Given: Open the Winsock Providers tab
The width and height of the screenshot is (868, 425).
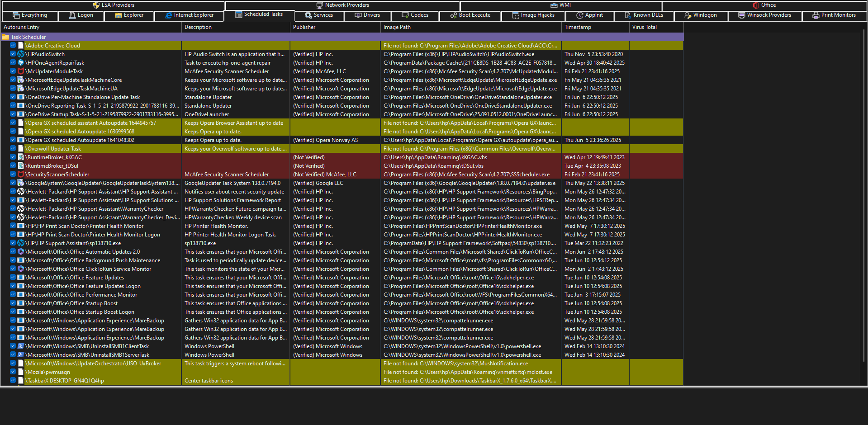Looking at the screenshot, I should click(765, 15).
